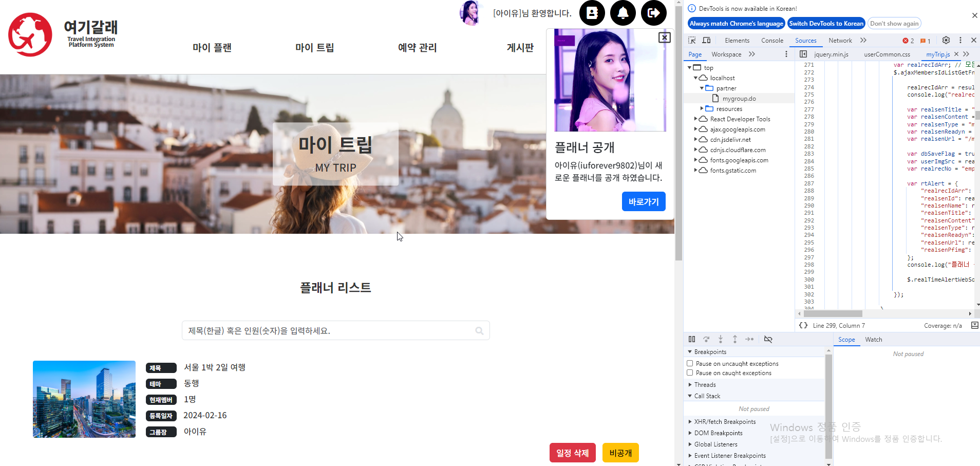Click the step into debugger button
980x466 pixels.
point(721,339)
